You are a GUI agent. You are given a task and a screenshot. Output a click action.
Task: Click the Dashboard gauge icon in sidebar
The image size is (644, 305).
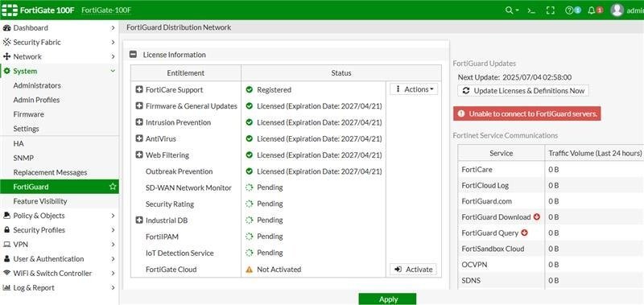coord(6,28)
